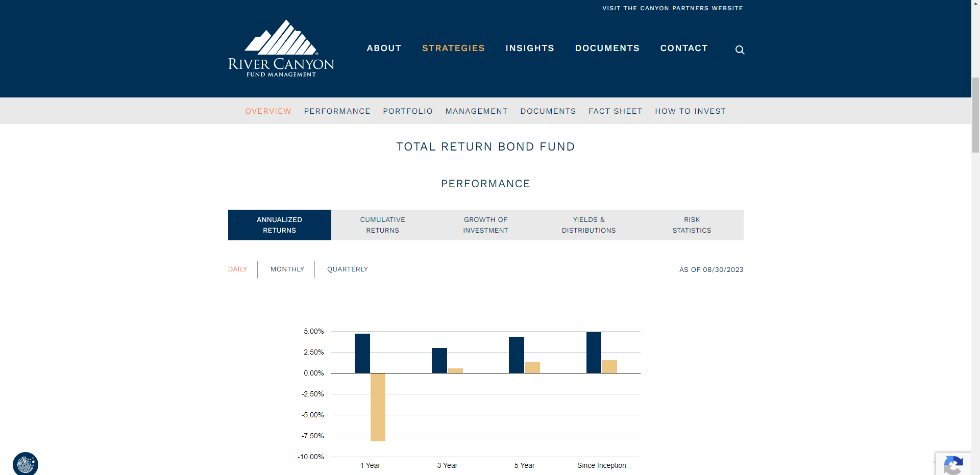
Task: Visit the Canyon Partners website link
Action: (x=672, y=8)
